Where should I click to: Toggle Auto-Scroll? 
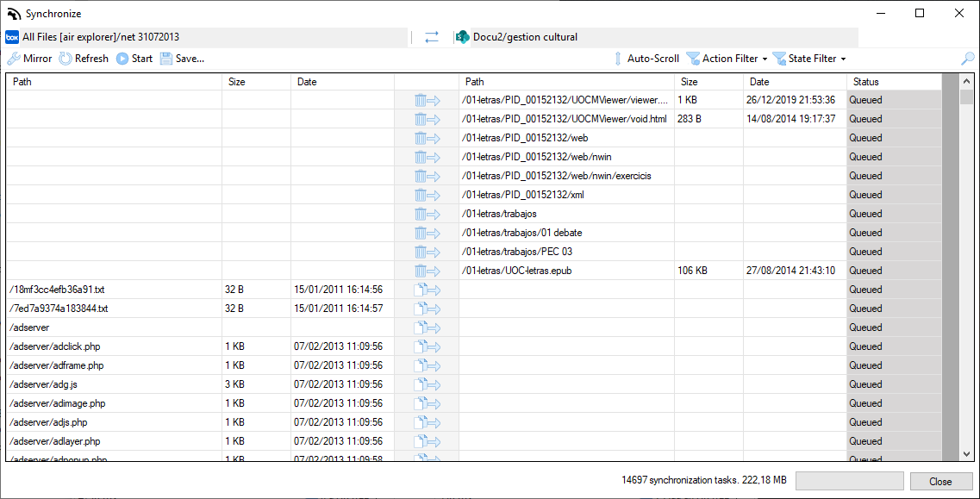[x=648, y=58]
